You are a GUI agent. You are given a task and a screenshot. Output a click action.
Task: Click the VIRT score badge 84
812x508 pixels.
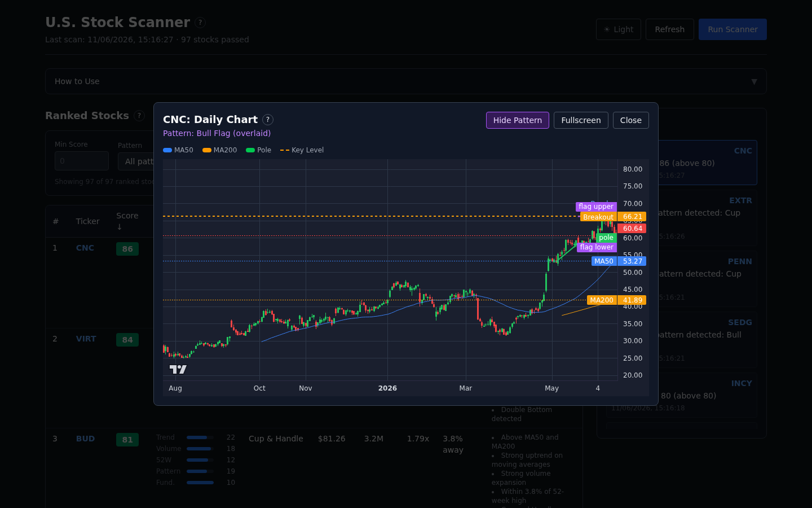[x=127, y=340]
